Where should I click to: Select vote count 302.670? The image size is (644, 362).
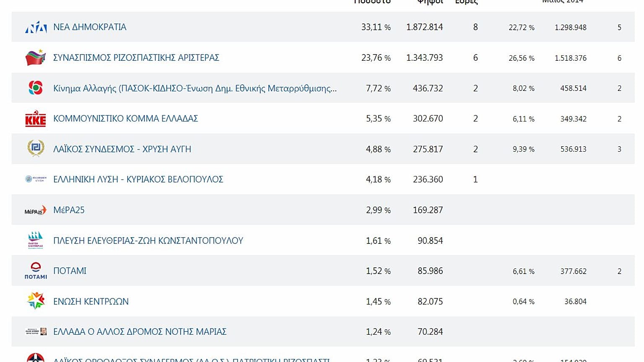[x=428, y=119]
